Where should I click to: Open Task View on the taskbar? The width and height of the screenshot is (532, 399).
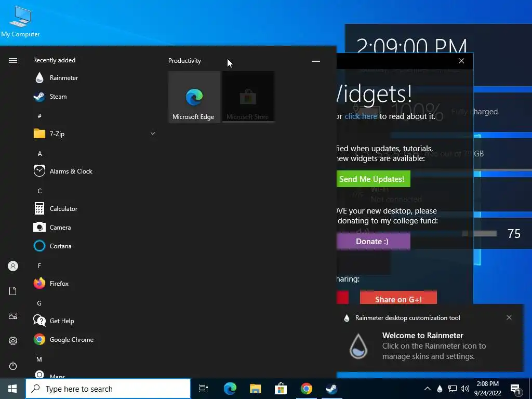[204, 389]
